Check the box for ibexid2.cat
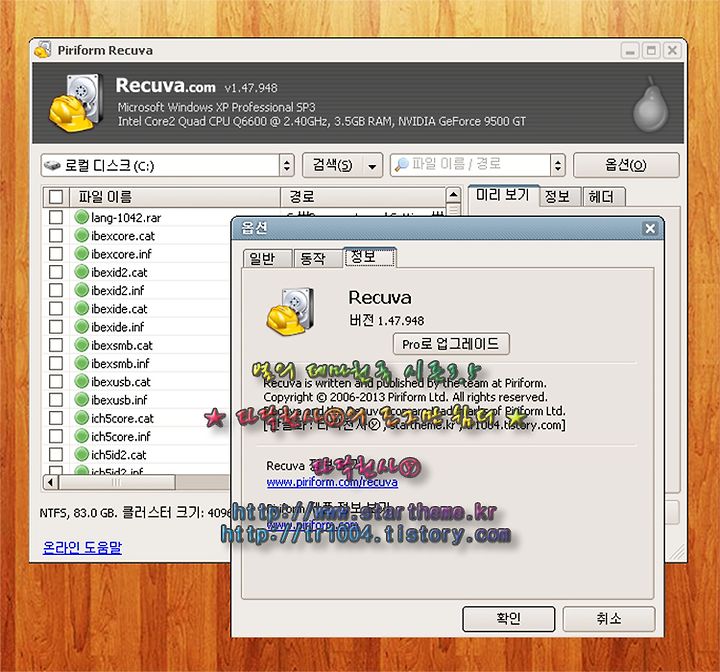Viewport: 720px width, 672px height. [56, 271]
